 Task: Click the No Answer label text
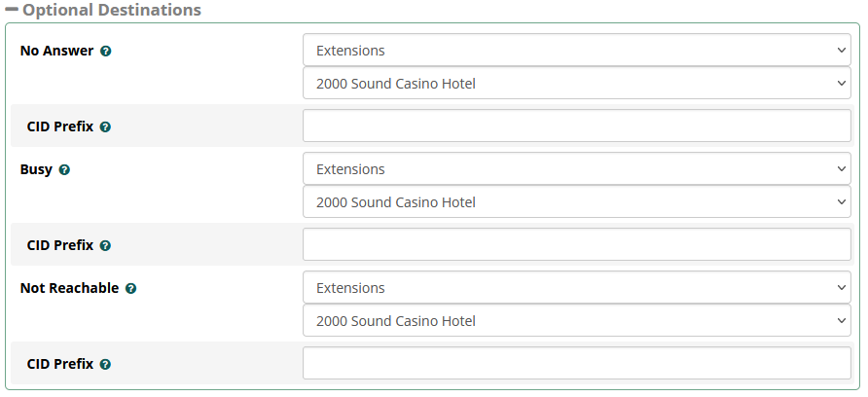click(x=56, y=51)
